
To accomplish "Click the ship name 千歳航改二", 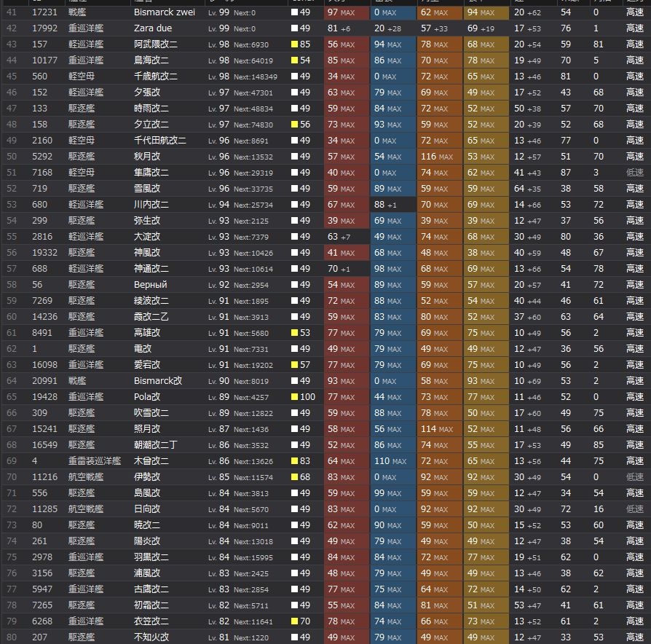I will tap(156, 76).
